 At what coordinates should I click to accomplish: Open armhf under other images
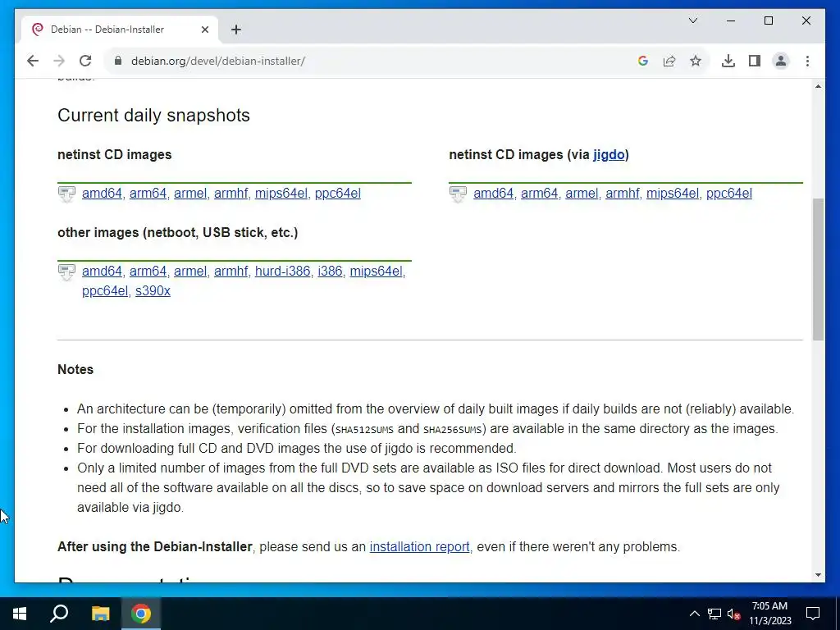tap(231, 271)
